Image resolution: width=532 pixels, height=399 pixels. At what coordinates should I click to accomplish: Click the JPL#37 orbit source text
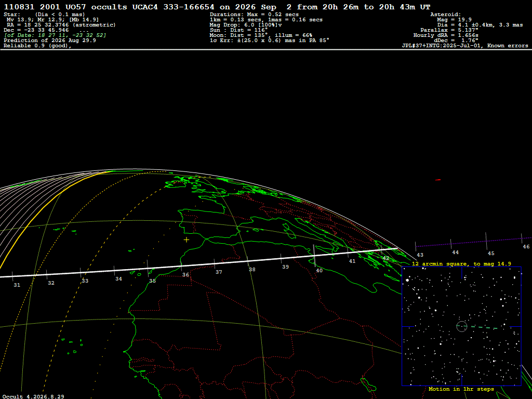tap(465, 46)
